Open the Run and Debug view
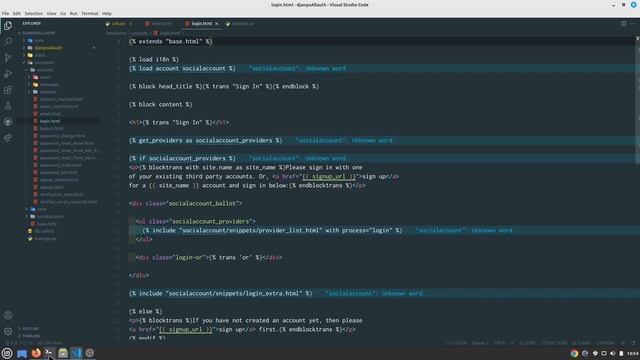 coord(8,73)
